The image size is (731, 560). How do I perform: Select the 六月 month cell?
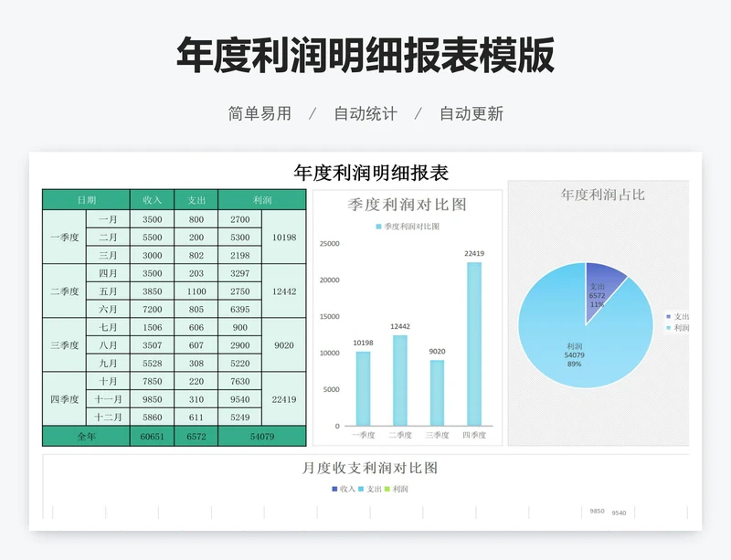(108, 309)
